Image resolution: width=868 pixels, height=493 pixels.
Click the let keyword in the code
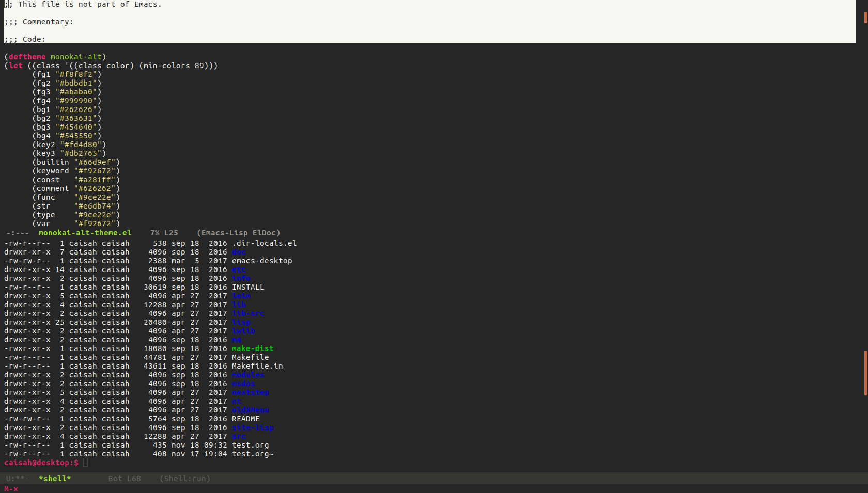click(16, 66)
